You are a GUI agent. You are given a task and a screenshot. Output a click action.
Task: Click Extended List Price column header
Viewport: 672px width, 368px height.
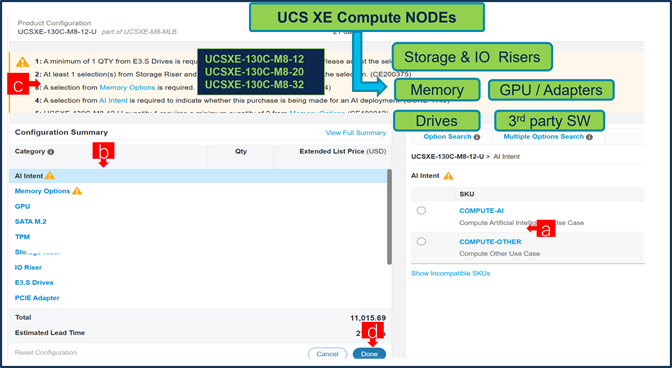tap(342, 151)
